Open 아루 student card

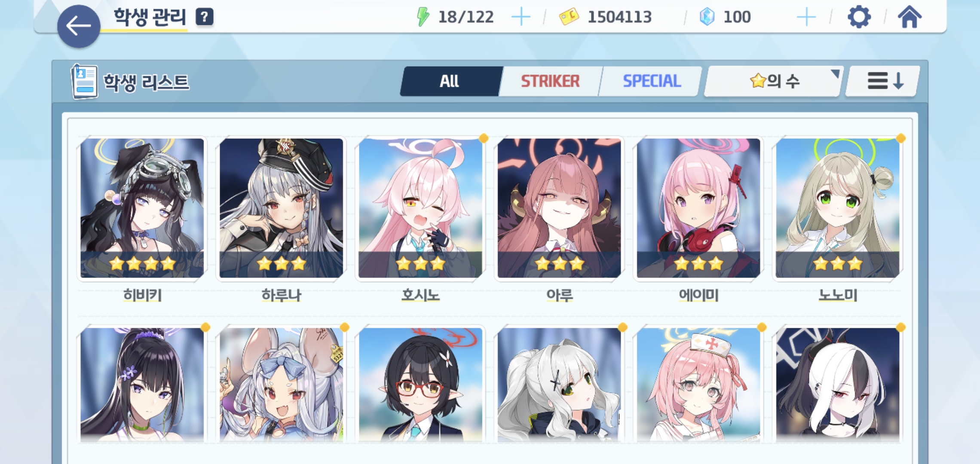coord(559,208)
